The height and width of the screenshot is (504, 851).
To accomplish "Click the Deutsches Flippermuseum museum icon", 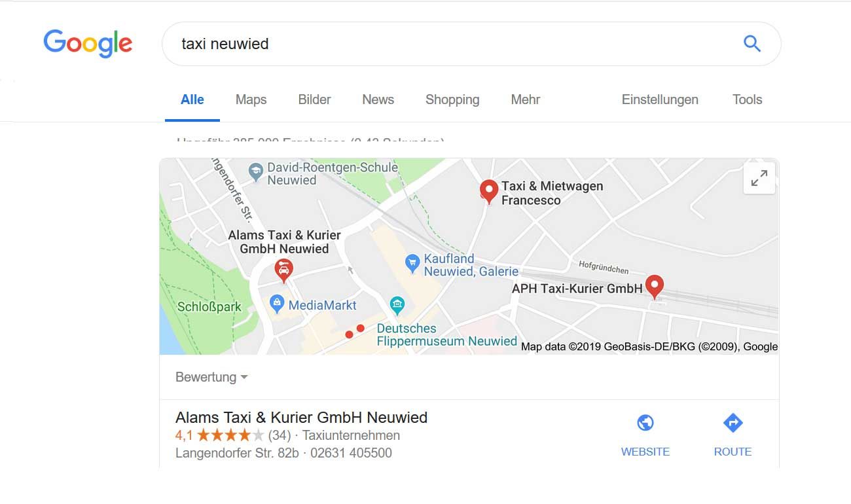I will coord(397,304).
